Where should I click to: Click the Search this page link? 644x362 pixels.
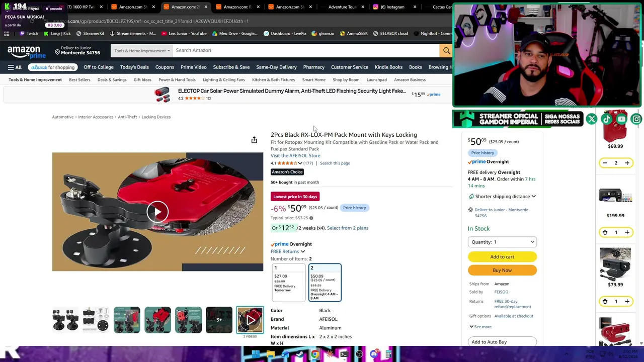(x=335, y=163)
